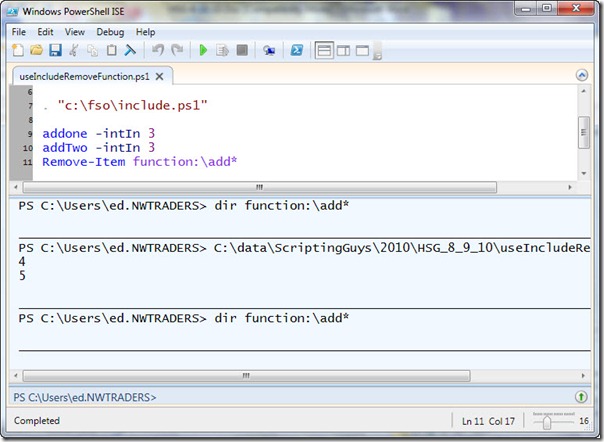Open the View menu
Screen dimensions: 604x442
pos(74,32)
